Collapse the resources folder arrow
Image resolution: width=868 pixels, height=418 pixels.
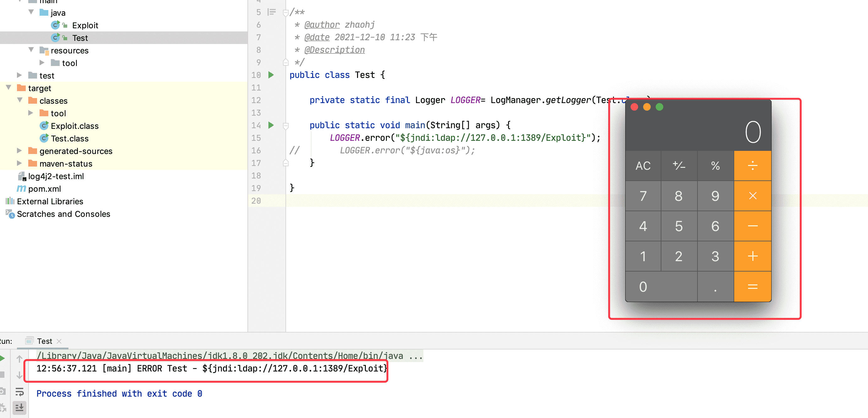point(31,50)
